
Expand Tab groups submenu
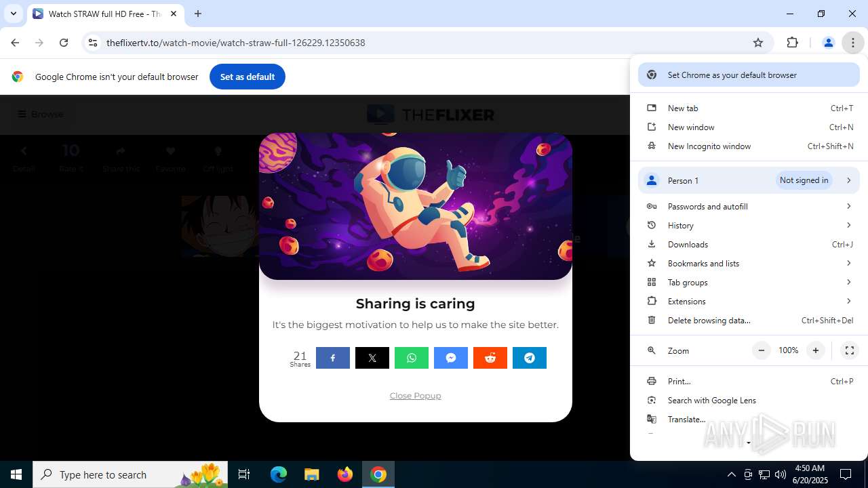click(x=749, y=283)
